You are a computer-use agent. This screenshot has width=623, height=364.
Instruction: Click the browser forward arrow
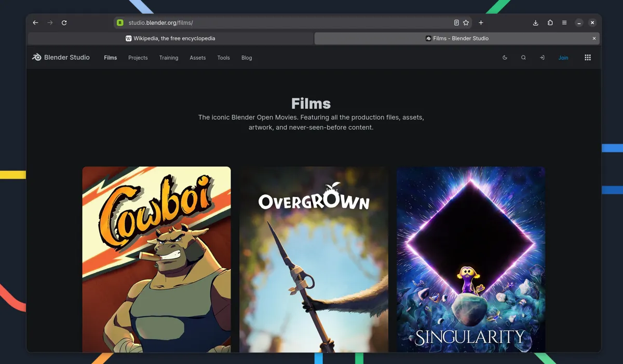[x=50, y=23]
